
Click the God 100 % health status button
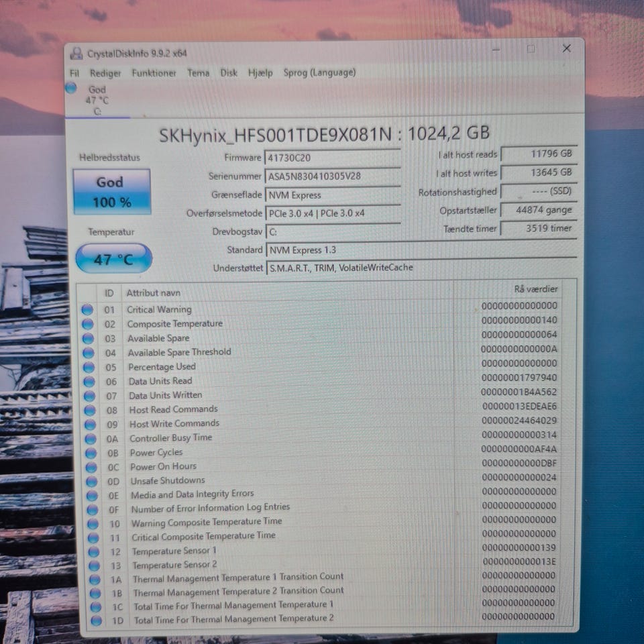112,192
